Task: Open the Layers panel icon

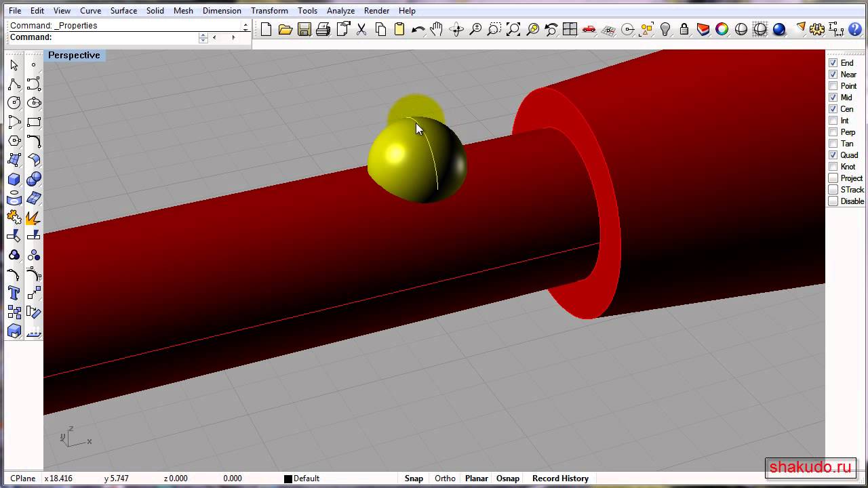Action: point(703,29)
